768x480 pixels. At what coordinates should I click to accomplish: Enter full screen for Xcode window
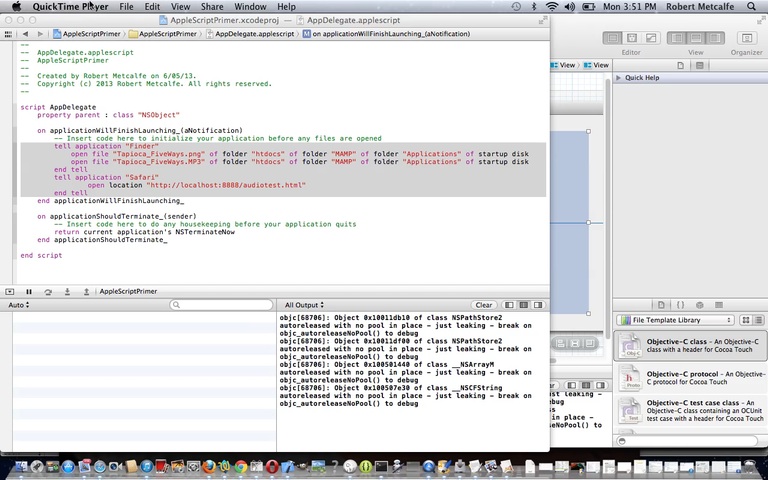(543, 20)
